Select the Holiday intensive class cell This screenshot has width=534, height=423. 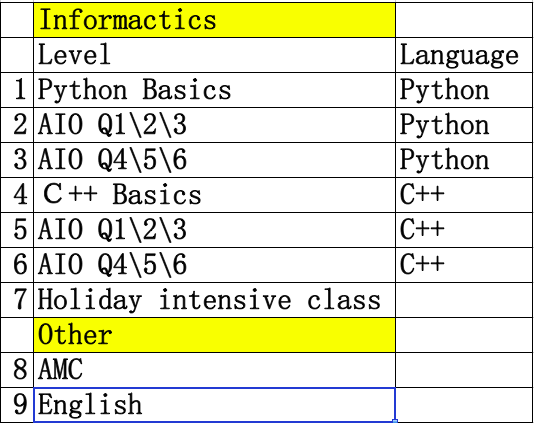pos(215,300)
